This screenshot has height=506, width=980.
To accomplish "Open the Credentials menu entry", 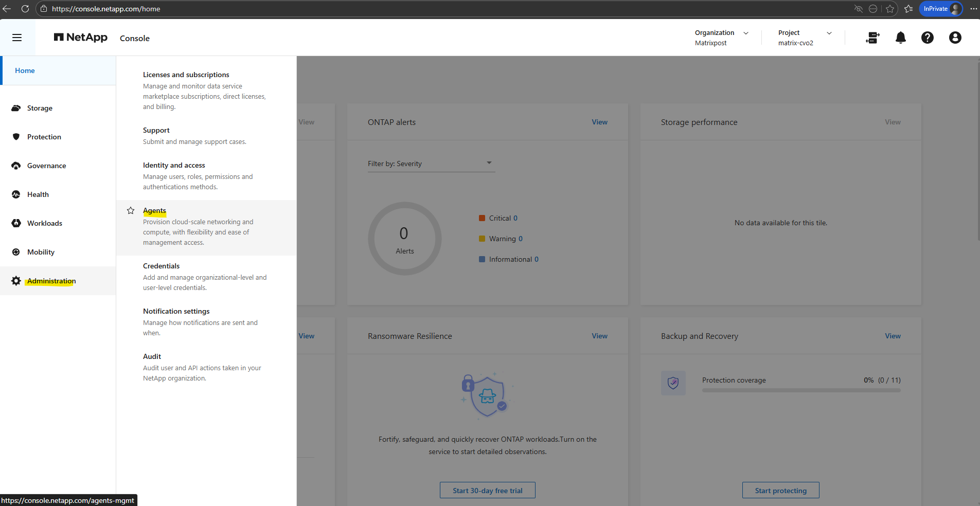I will (x=161, y=266).
